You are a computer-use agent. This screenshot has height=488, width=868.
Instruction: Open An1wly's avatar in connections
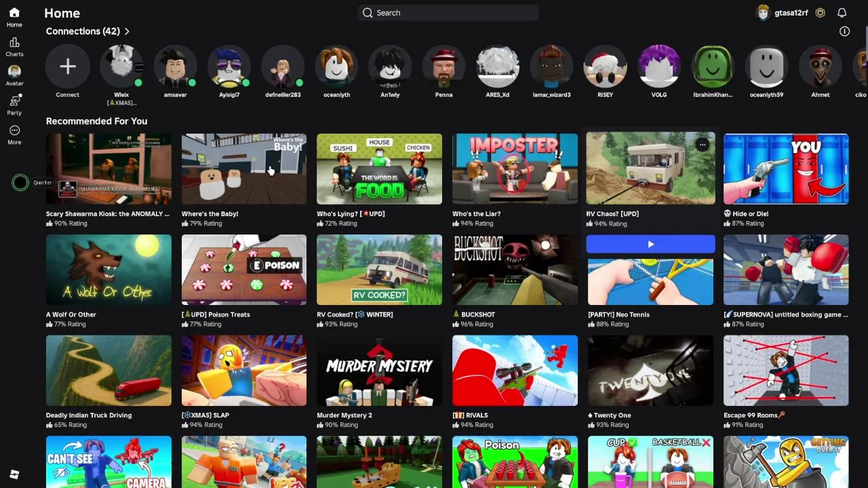(390, 66)
